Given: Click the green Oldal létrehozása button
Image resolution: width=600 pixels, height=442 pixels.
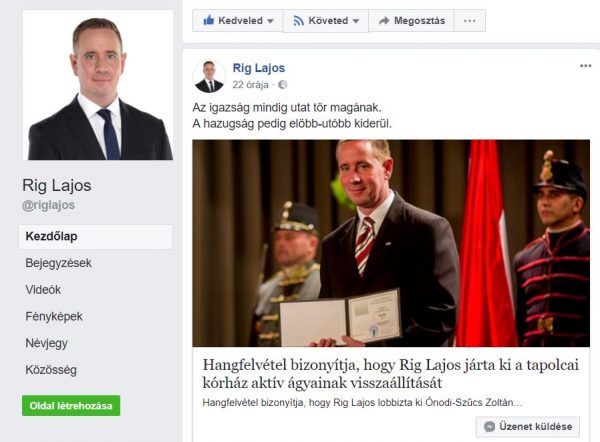Looking at the screenshot, I should pos(71,406).
